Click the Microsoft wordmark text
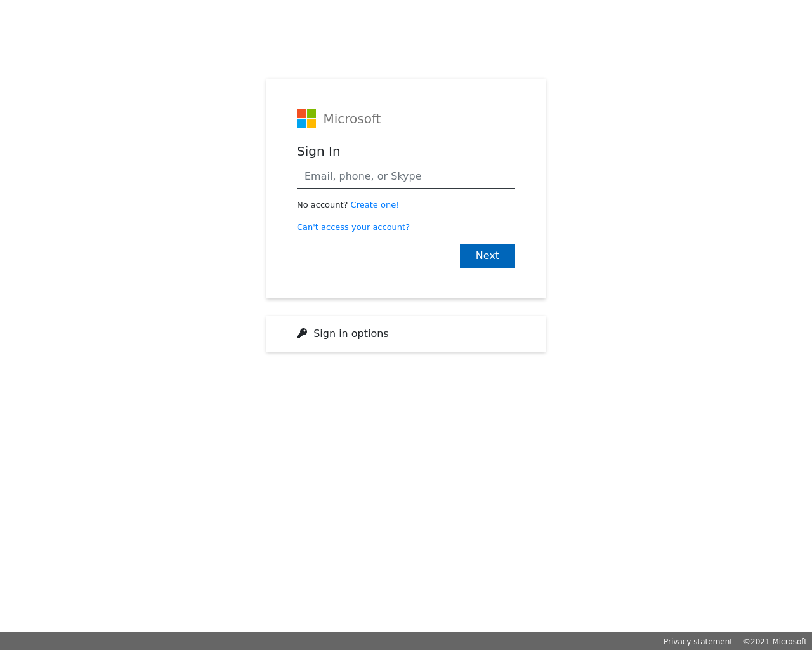 (x=352, y=119)
